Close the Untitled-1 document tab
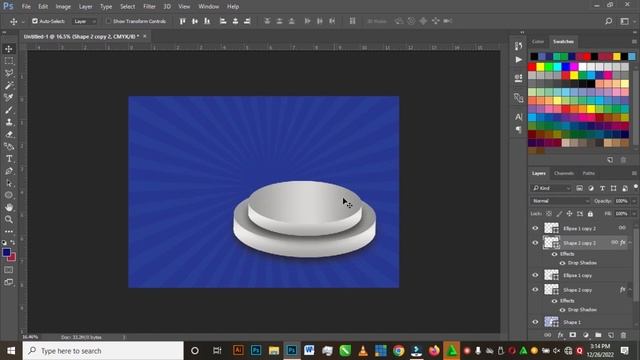640x360 pixels. tap(144, 36)
